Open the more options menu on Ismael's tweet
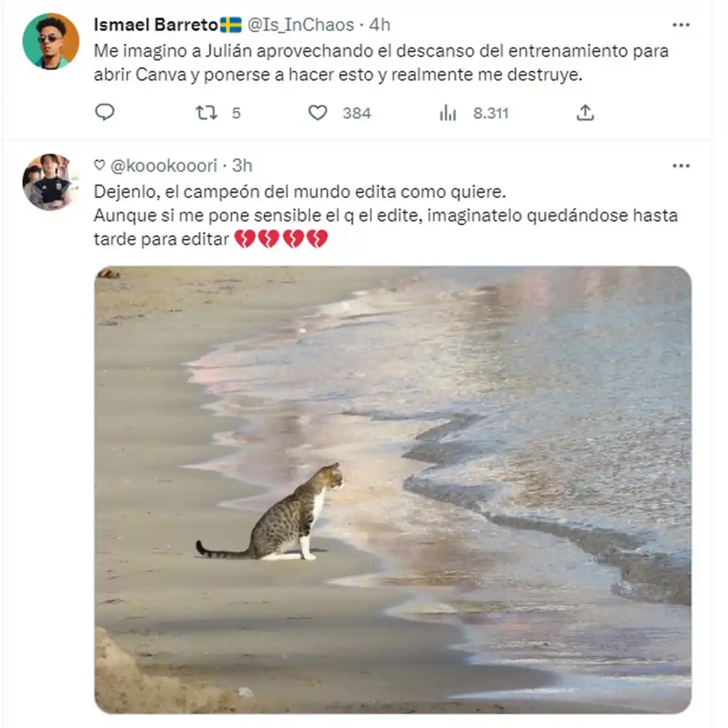The height and width of the screenshot is (728, 728). pyautogui.click(x=681, y=25)
